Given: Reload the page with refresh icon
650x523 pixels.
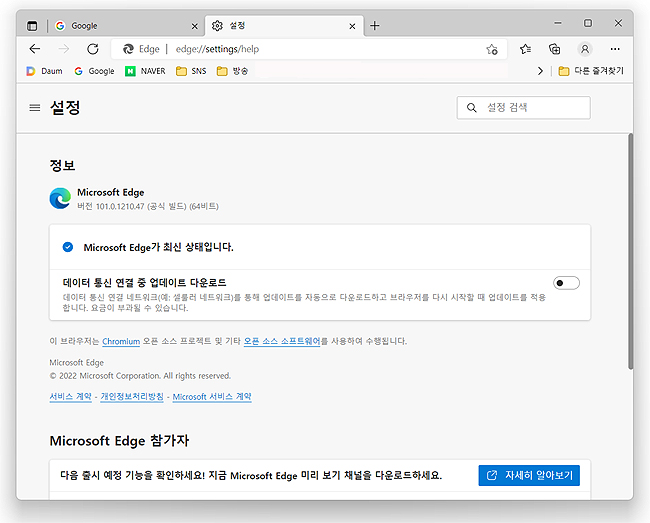Looking at the screenshot, I should pos(93,49).
